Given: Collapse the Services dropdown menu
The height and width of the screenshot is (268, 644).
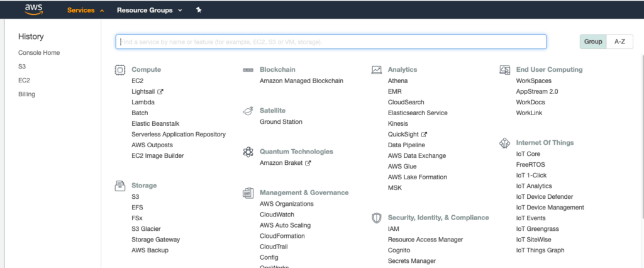Looking at the screenshot, I should click(x=86, y=10).
